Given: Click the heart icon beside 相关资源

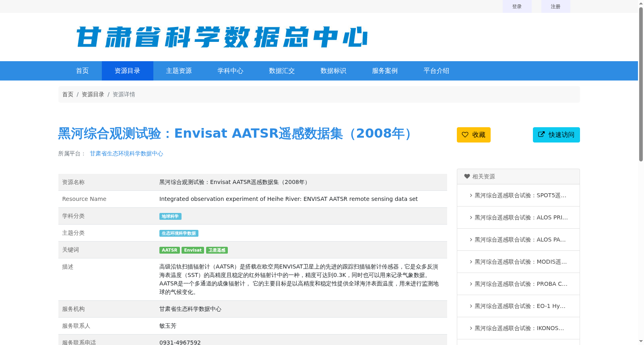Looking at the screenshot, I should tap(467, 176).
